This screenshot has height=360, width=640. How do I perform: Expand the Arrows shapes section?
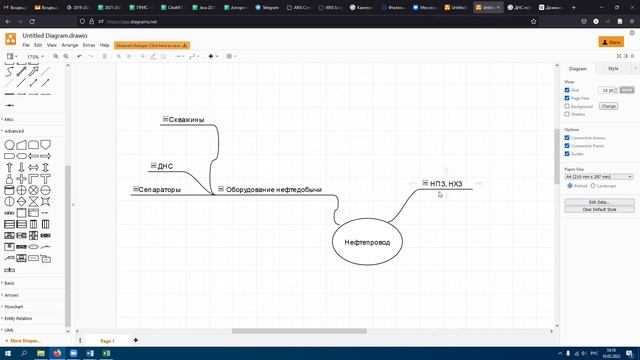click(x=11, y=295)
